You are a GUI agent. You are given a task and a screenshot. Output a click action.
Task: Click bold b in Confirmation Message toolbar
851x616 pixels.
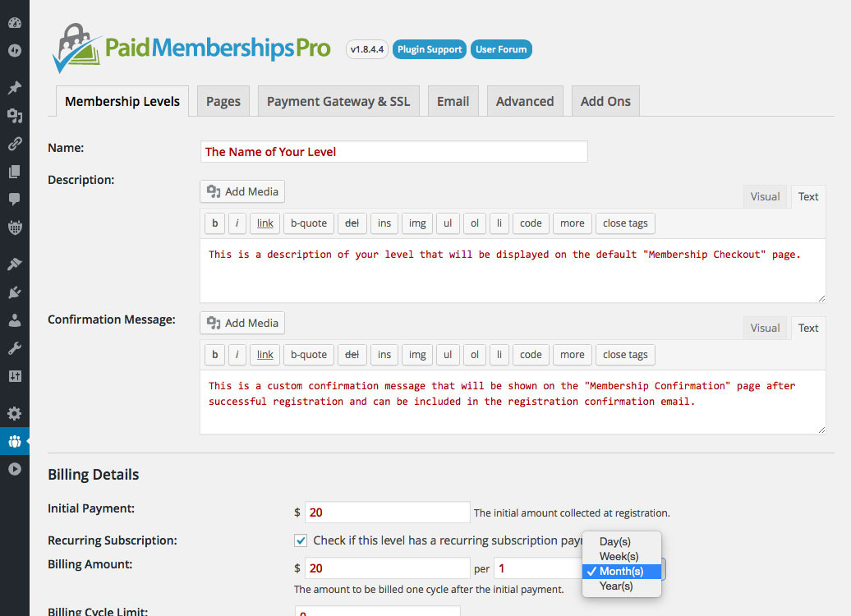215,354
